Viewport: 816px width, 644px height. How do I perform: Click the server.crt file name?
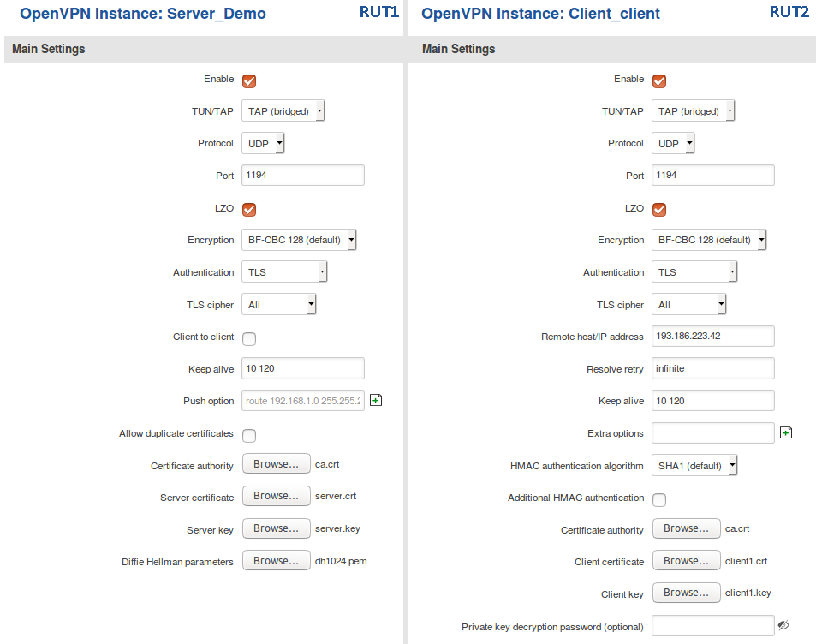tap(336, 496)
